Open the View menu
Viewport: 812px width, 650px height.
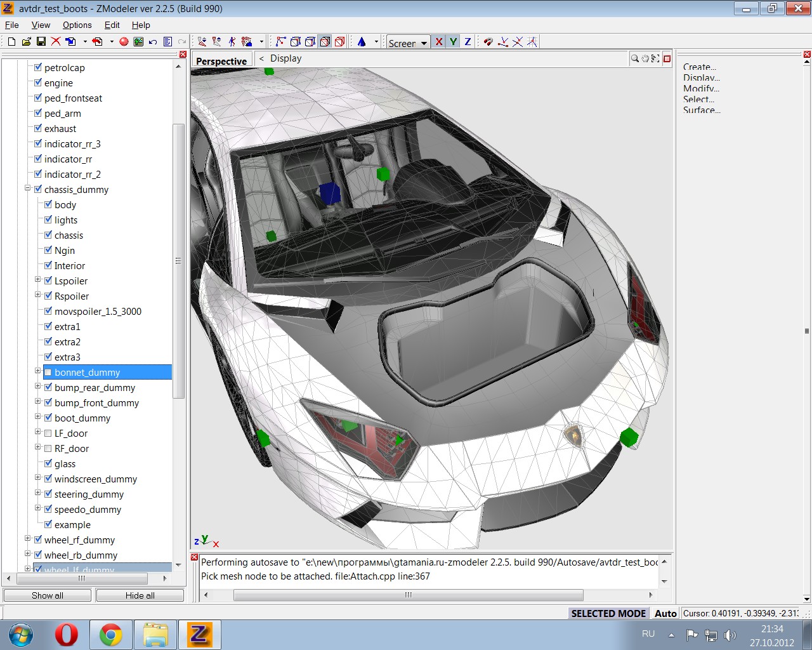point(41,25)
